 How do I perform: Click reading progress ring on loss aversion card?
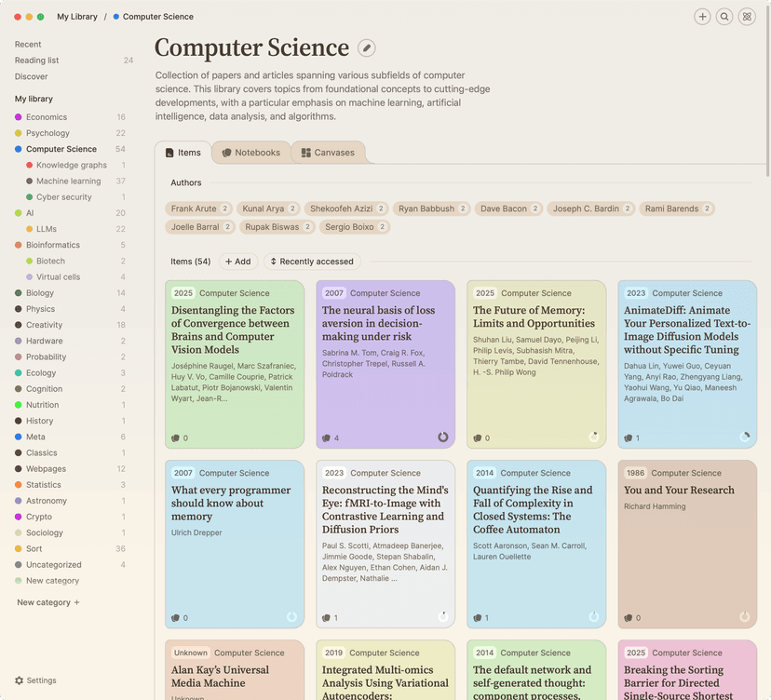[x=442, y=437]
